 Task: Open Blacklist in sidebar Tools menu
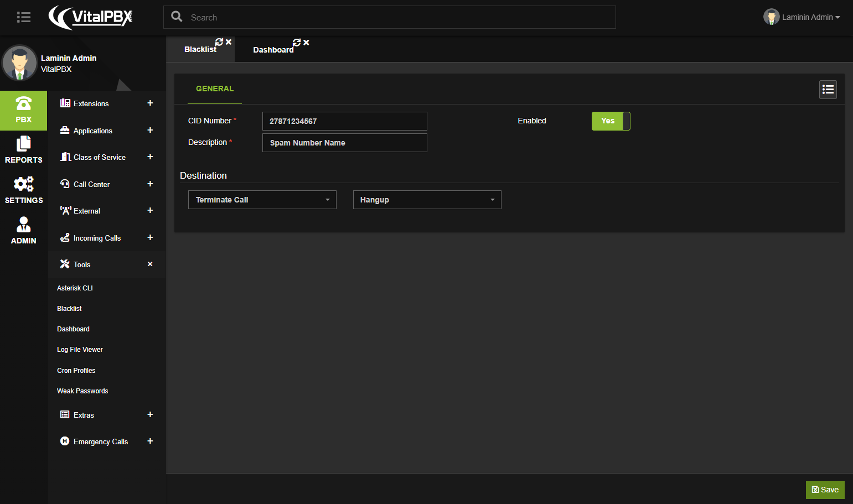[x=69, y=309]
